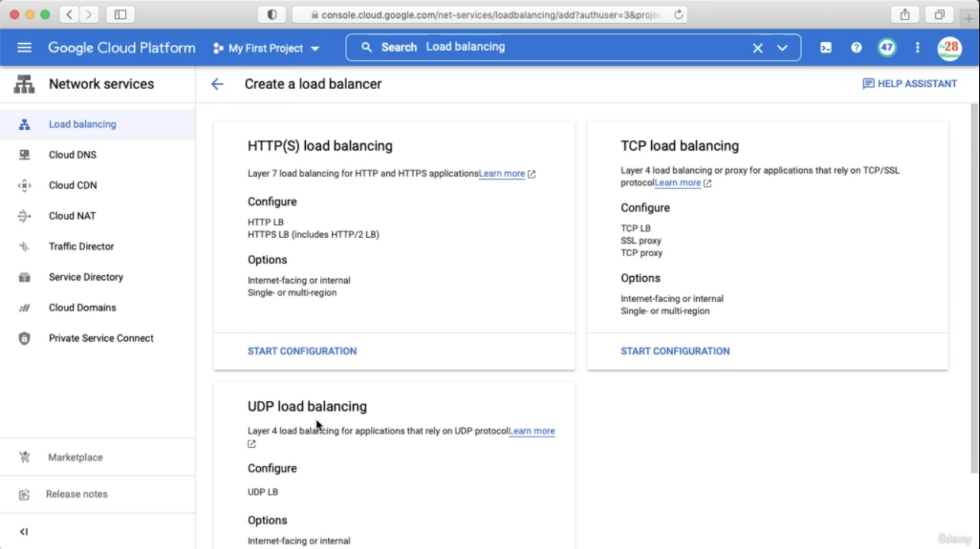
Task: Click the Network services heading
Action: coord(101,84)
